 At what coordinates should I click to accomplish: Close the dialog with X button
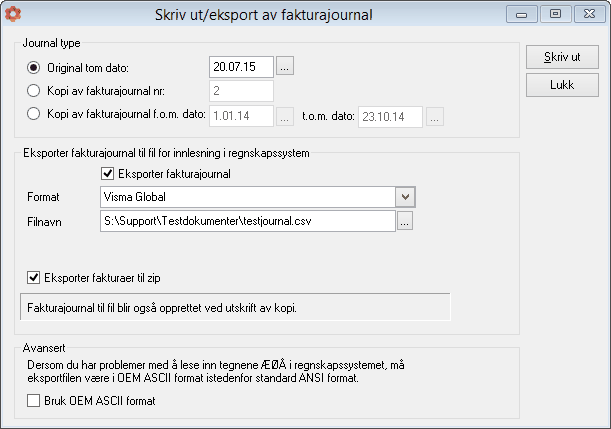589,14
